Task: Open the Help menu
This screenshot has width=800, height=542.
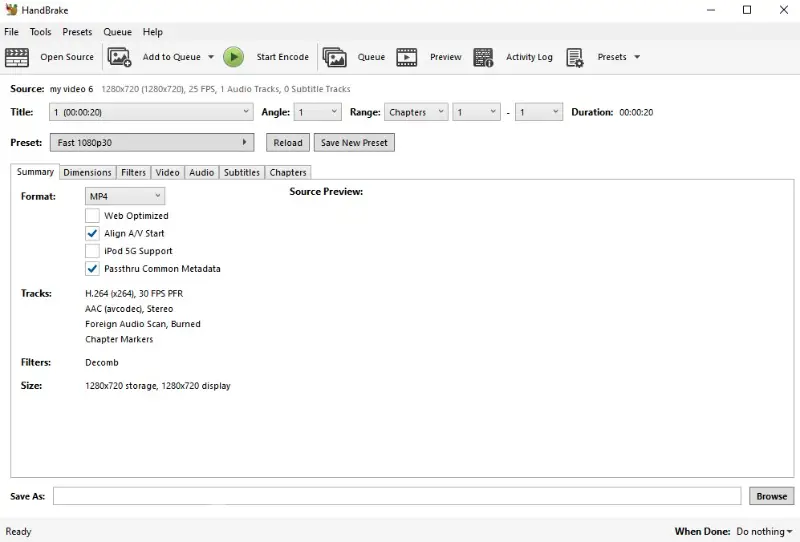Action: coord(153,32)
